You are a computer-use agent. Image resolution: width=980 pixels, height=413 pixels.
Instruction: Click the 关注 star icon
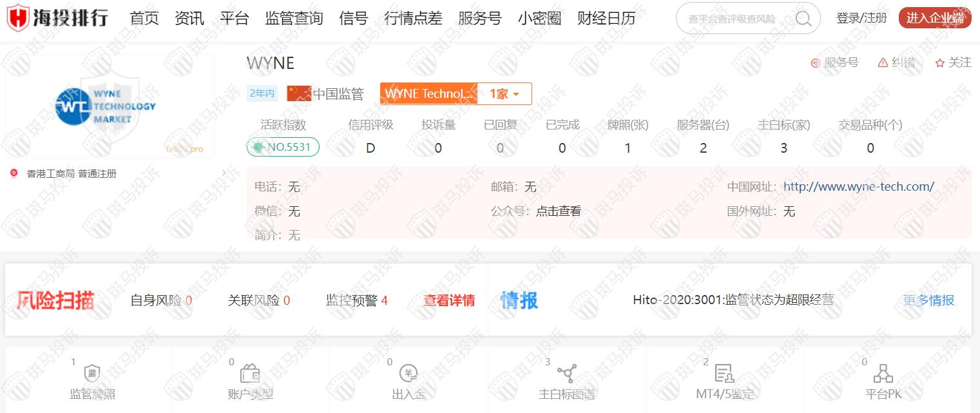click(x=939, y=63)
